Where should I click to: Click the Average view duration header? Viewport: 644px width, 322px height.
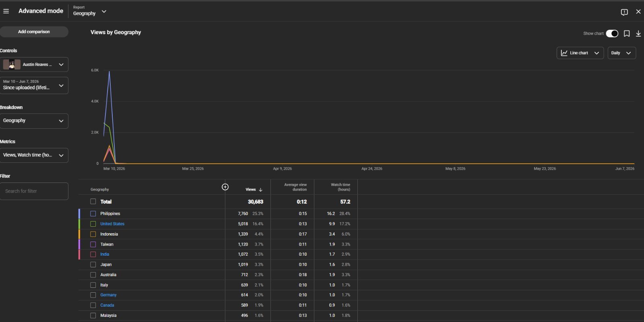pyautogui.click(x=295, y=187)
